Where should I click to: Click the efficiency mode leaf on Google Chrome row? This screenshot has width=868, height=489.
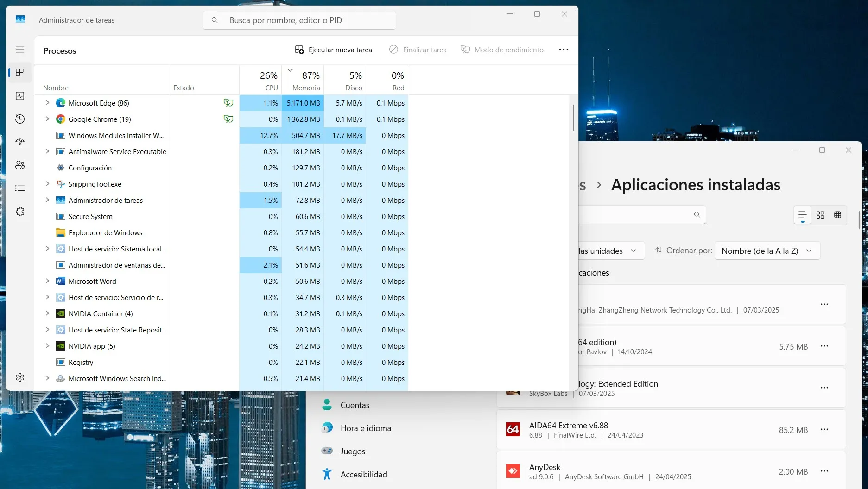tap(228, 119)
